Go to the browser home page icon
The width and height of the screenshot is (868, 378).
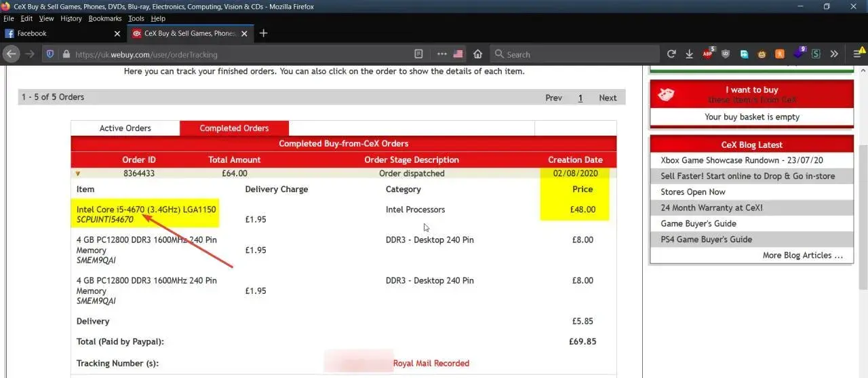point(477,54)
